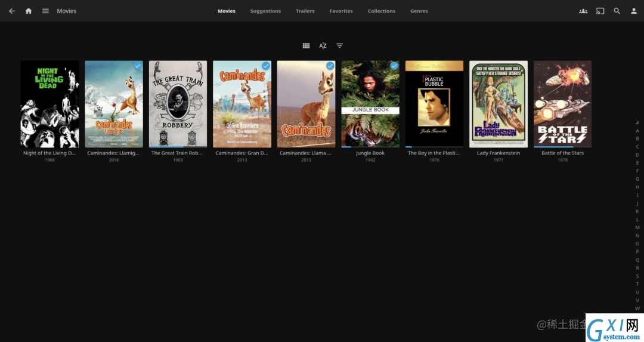Jump to # in alphabet picker
This screenshot has width=644, height=342.
point(637,122)
